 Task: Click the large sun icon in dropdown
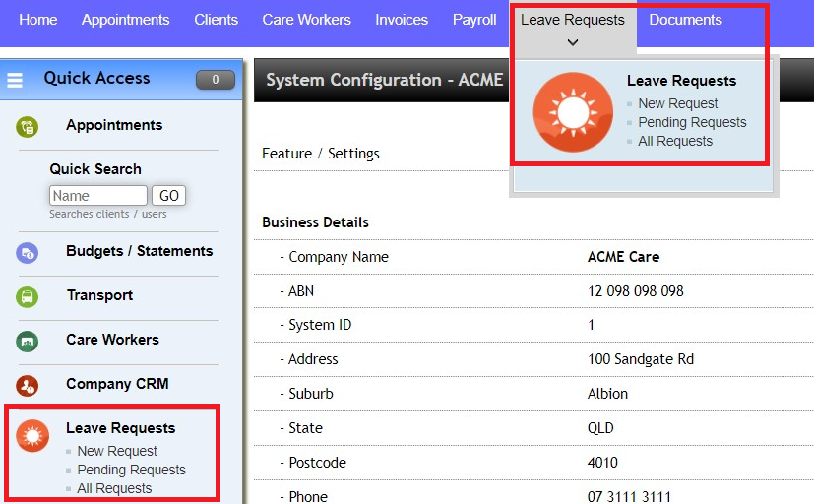[573, 112]
